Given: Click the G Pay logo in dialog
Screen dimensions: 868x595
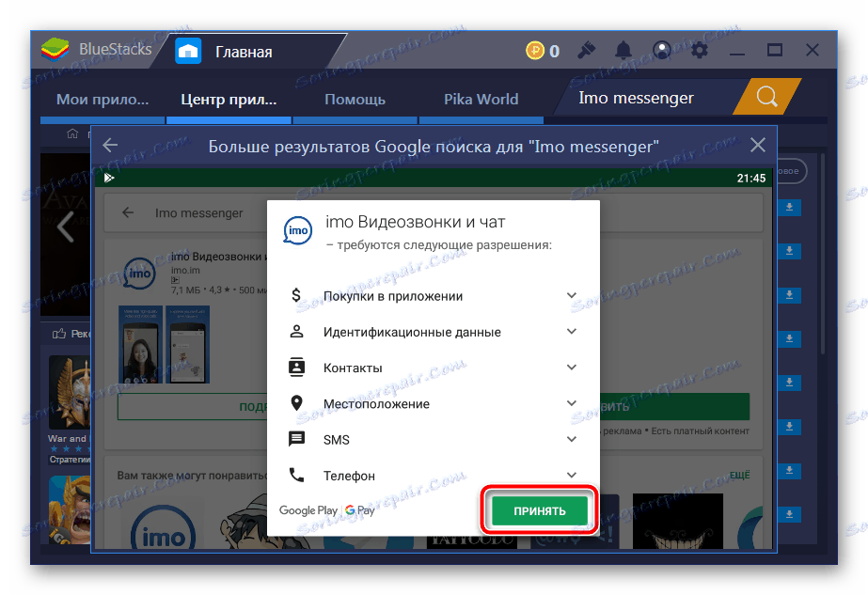Looking at the screenshot, I should [x=360, y=510].
